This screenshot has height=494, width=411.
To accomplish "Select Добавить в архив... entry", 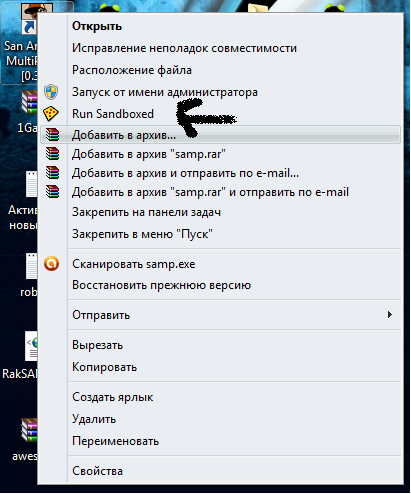I will point(220,135).
